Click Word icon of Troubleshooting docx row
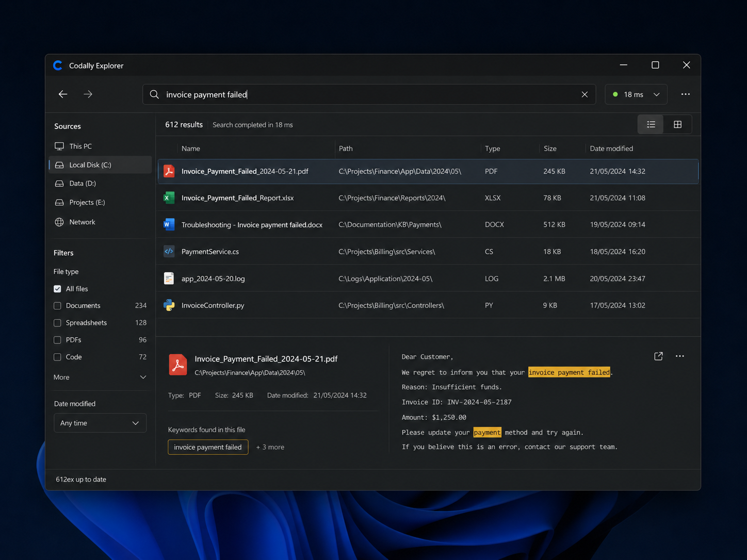 click(169, 225)
